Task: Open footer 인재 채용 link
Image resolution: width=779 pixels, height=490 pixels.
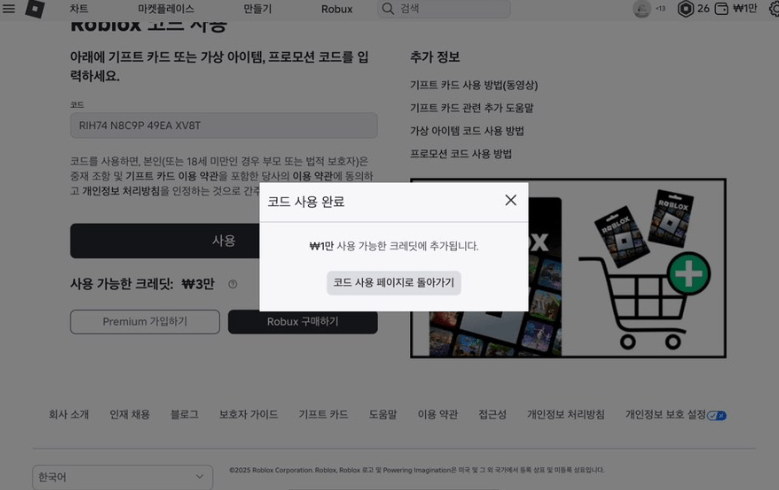Action: pyautogui.click(x=130, y=414)
